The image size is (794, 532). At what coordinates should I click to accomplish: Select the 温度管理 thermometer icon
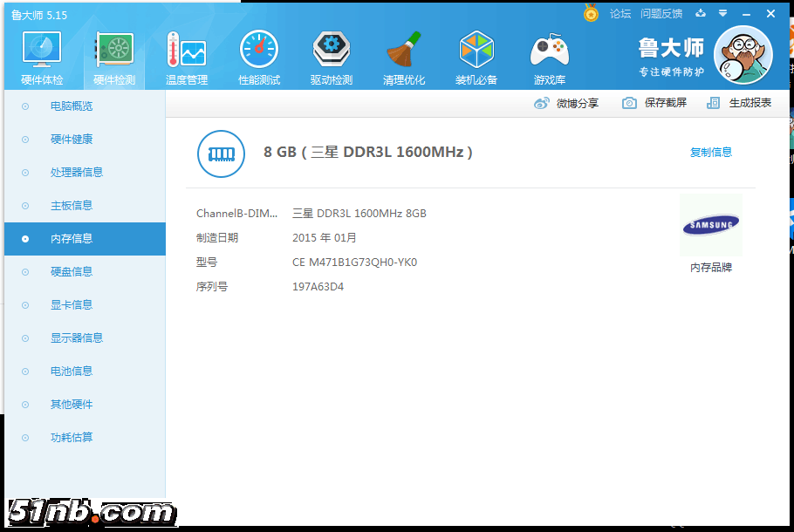(x=187, y=52)
